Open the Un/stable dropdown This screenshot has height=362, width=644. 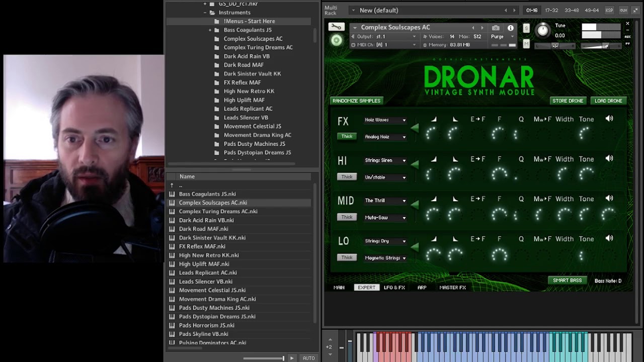[x=385, y=177]
